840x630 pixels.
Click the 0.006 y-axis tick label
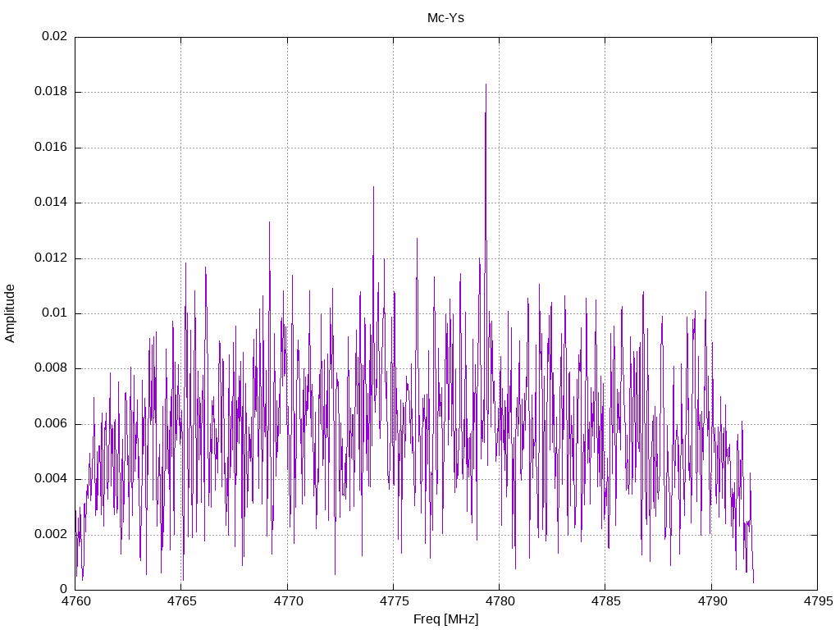click(52, 423)
